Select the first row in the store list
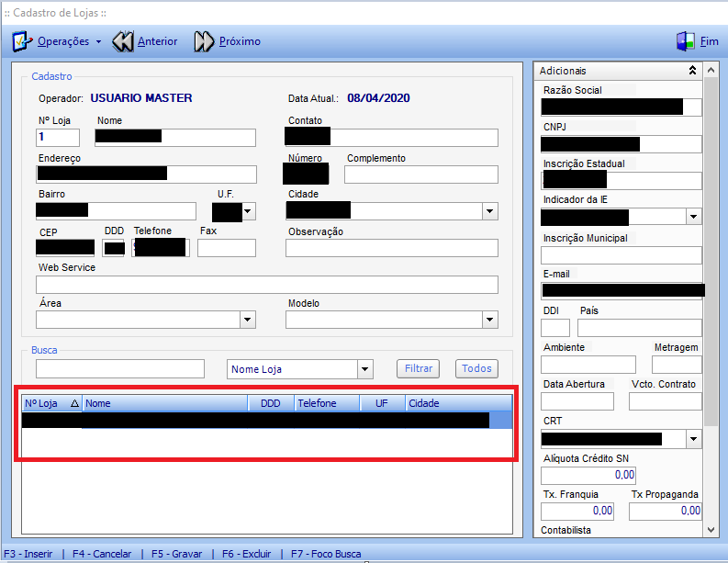 click(267, 421)
